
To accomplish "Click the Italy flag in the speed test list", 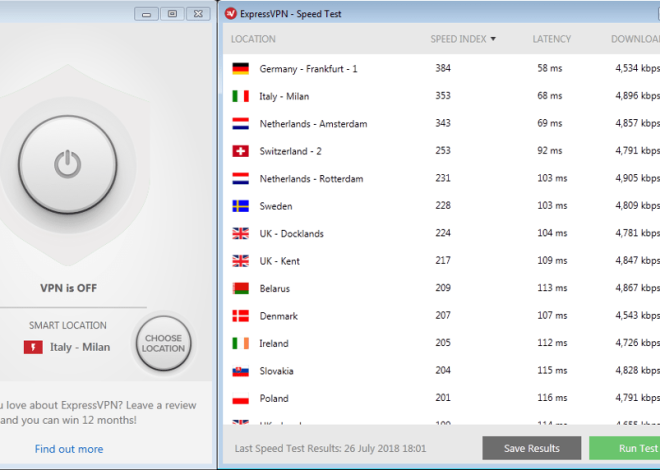I will (241, 96).
